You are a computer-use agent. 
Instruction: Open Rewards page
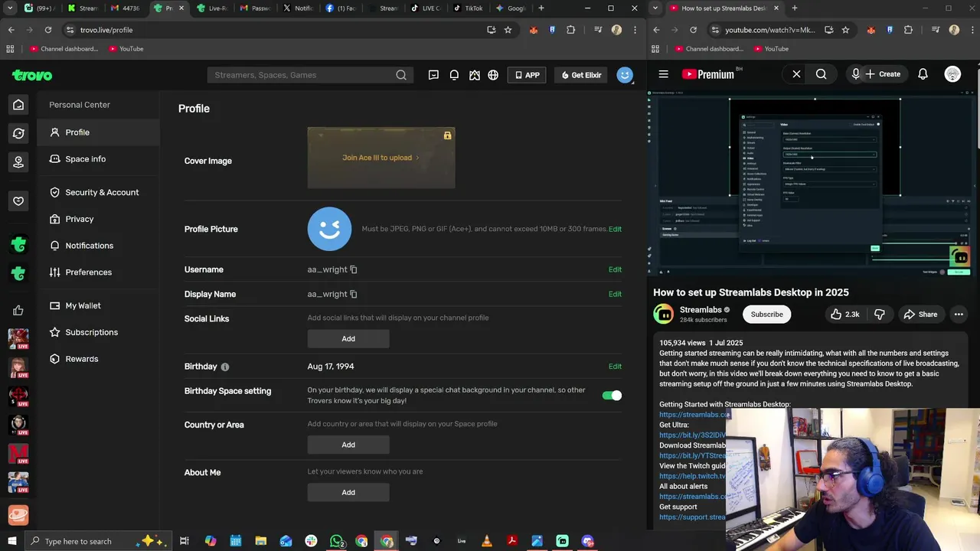(98, 359)
